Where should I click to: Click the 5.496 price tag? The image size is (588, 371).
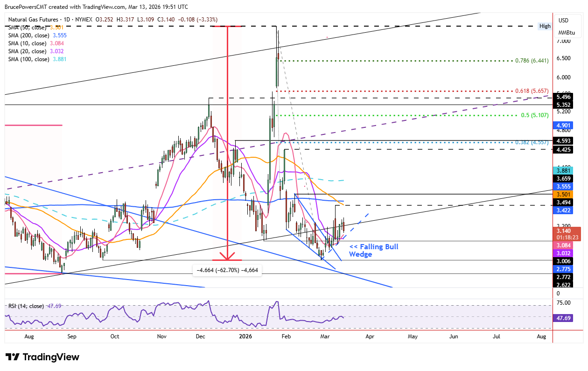(563, 97)
